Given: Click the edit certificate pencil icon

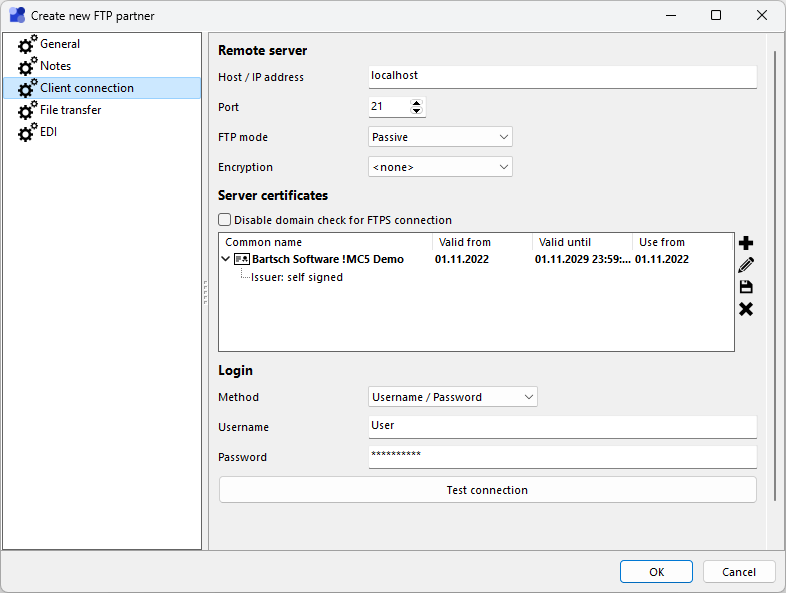Looking at the screenshot, I should (745, 265).
